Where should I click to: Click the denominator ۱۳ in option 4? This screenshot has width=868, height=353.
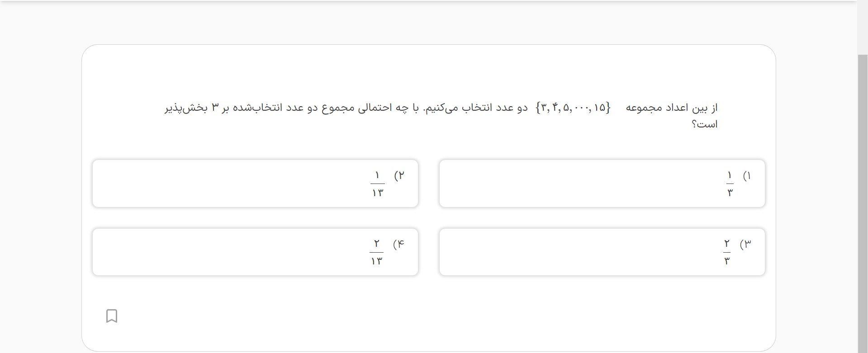pos(376,261)
